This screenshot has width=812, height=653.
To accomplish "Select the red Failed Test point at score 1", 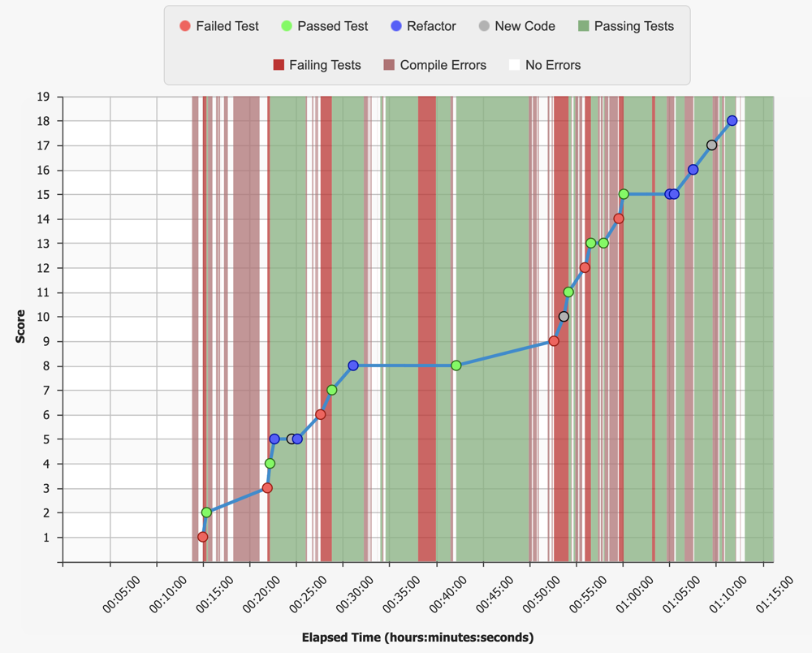I will (202, 537).
